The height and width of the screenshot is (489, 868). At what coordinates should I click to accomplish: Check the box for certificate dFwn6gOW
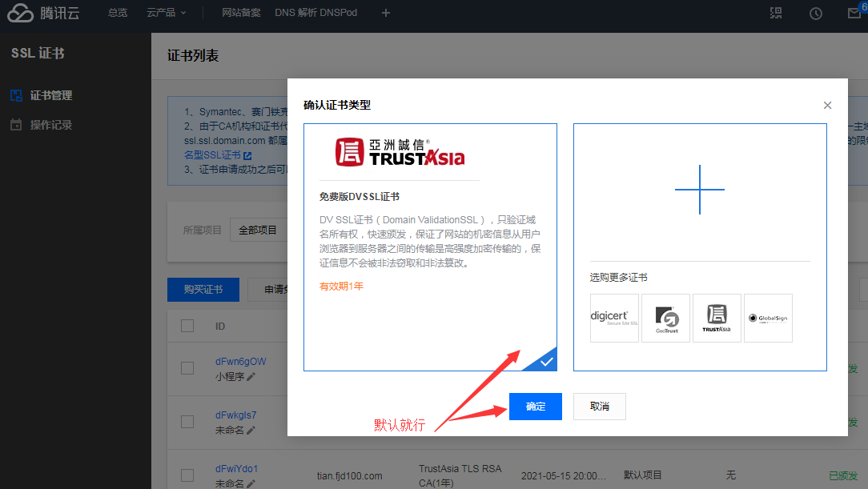pyautogui.click(x=187, y=368)
